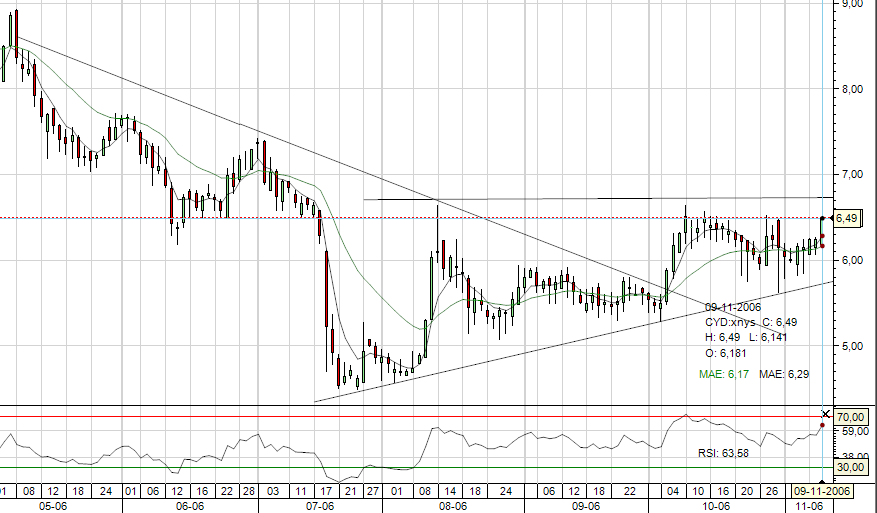Click the 11-06 month label
This screenshot has width=877, height=513.
coord(809,506)
